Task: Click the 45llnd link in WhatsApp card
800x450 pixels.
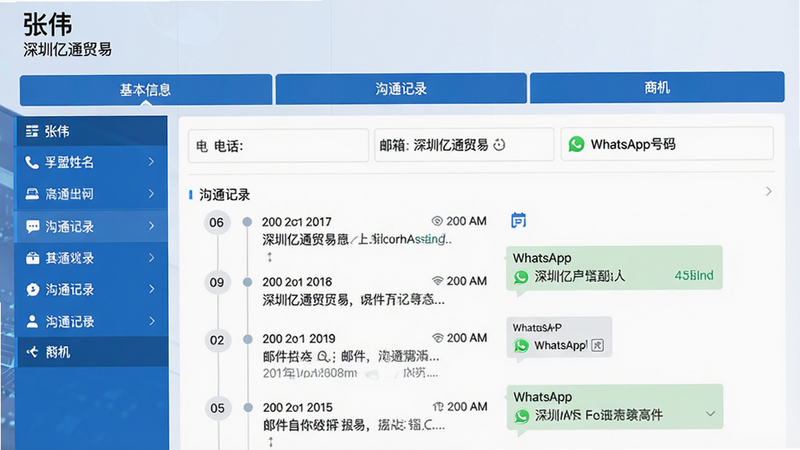Action: [x=694, y=276]
